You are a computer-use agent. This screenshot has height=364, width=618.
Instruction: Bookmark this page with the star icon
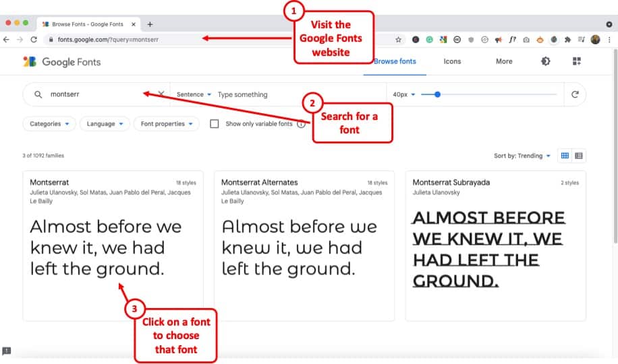(x=399, y=39)
